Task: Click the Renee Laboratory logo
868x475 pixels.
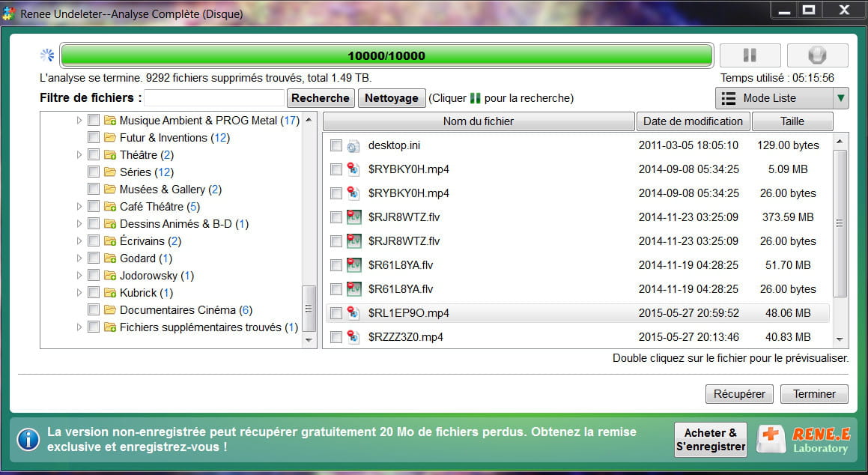Action: click(803, 439)
